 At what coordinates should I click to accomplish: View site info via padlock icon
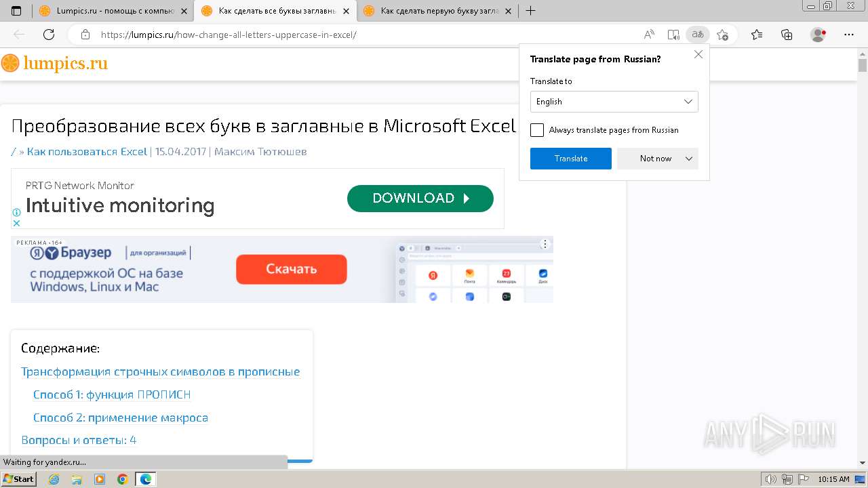tap(85, 35)
